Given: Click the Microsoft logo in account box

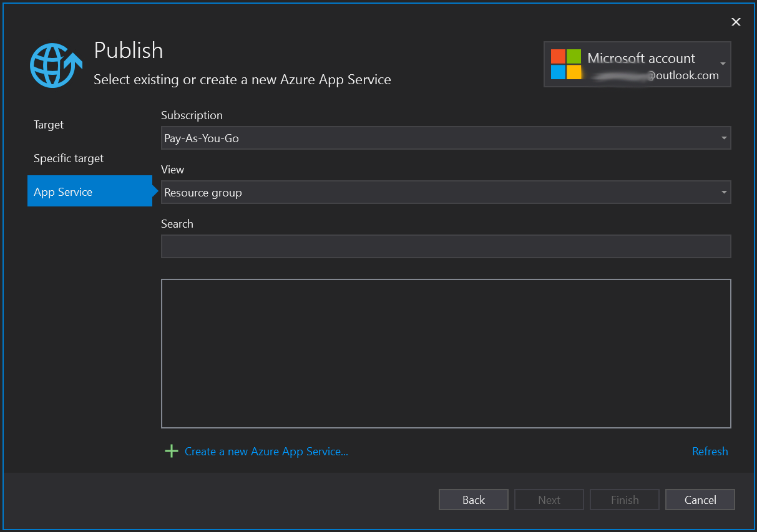Looking at the screenshot, I should click(566, 64).
